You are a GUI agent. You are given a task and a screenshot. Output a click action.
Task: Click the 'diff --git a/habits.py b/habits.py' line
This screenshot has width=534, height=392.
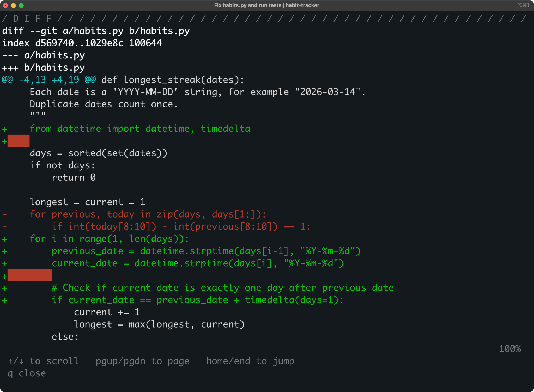pyautogui.click(x=96, y=31)
